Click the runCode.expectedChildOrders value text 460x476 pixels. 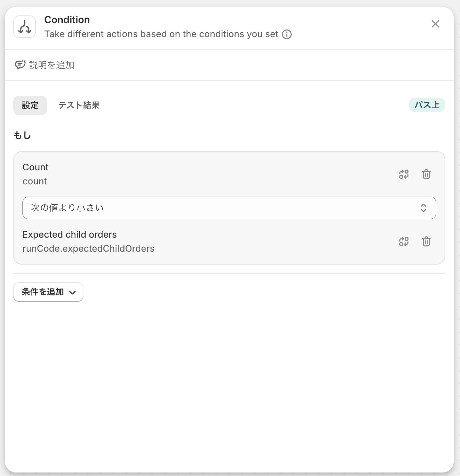click(88, 249)
